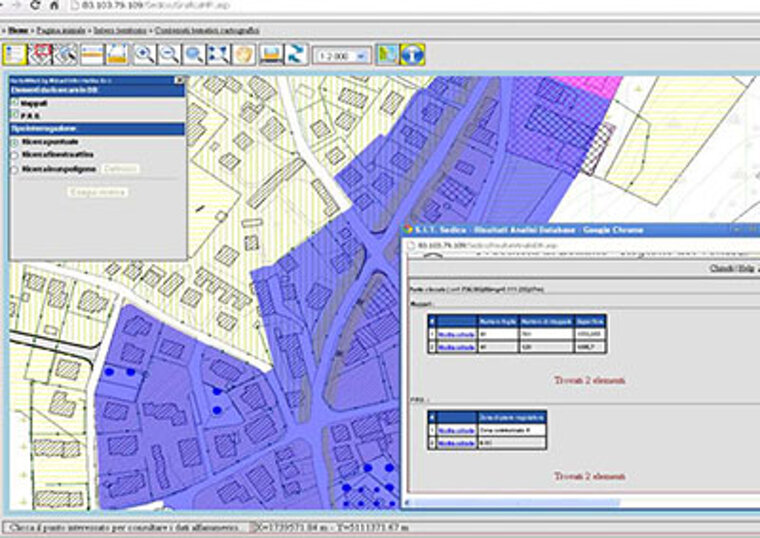Click the zoom out magnifier tool
Screen dimensions: 760x538
169,55
